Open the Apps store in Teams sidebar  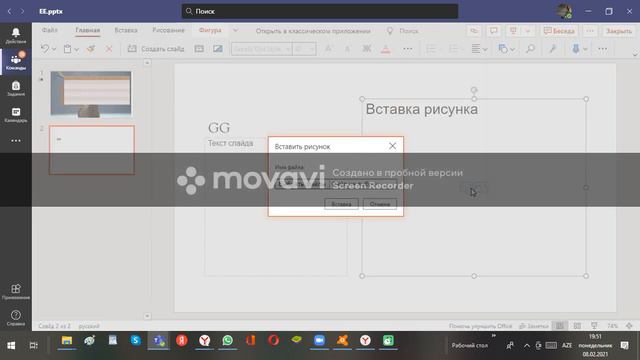point(16,291)
